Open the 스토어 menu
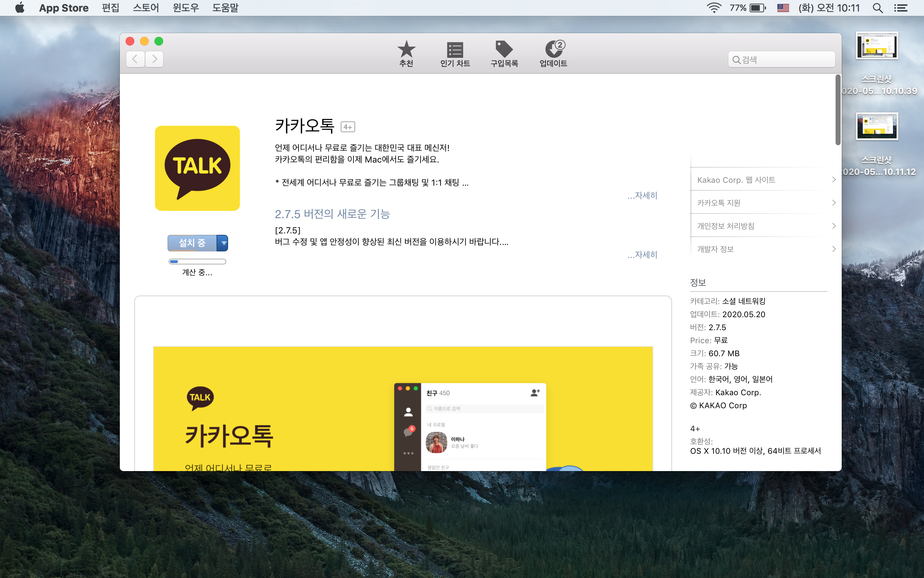924x578 pixels. click(146, 8)
